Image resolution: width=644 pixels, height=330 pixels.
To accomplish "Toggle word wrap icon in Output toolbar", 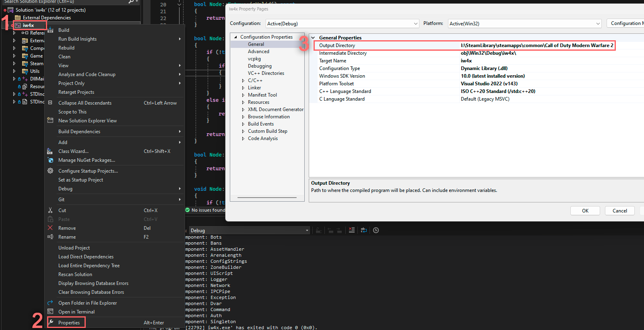I will pyautogui.click(x=364, y=230).
